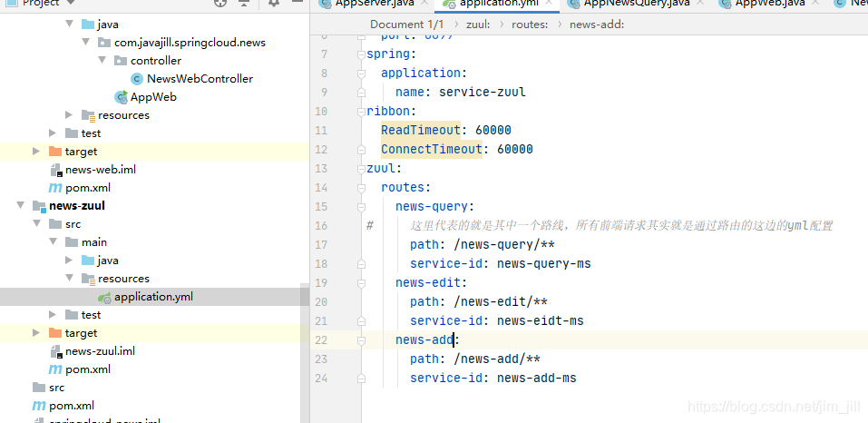
Task: Close the application.yml tab
Action: click(549, 3)
